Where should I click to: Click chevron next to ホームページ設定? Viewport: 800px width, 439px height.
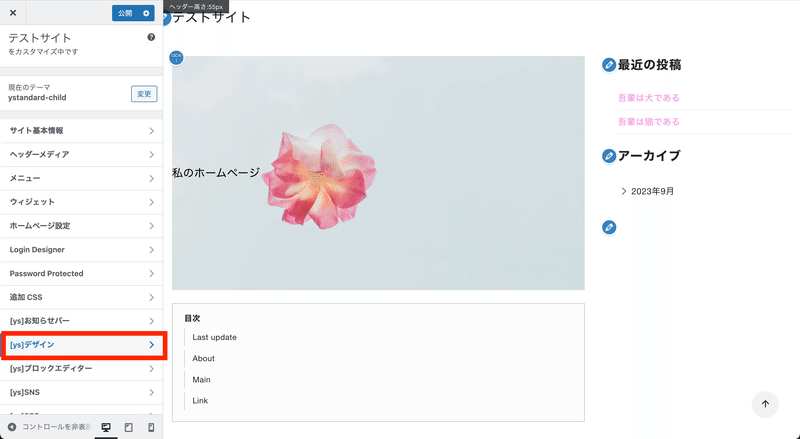coord(152,226)
